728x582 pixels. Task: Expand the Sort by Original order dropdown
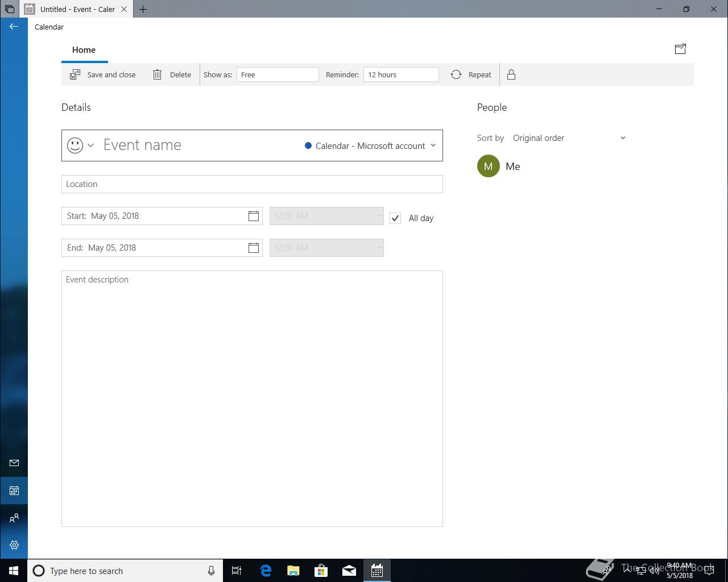point(569,138)
